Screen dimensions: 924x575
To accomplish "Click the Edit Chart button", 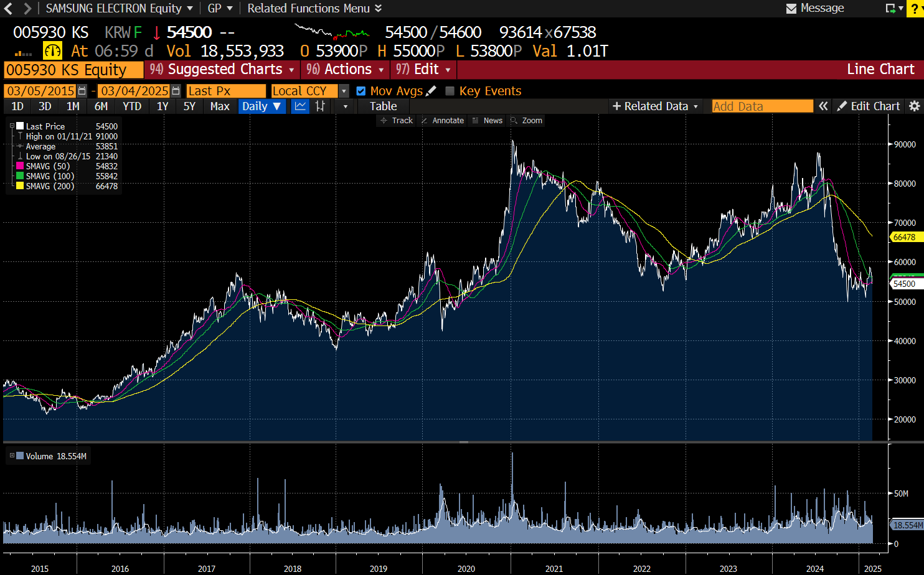I will [x=869, y=106].
